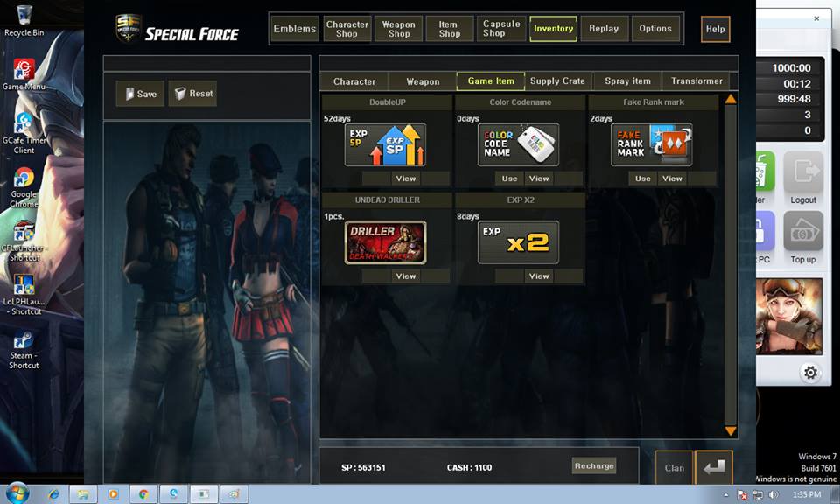Select the Color Code Name item icon
This screenshot has width=840, height=504.
(519, 144)
